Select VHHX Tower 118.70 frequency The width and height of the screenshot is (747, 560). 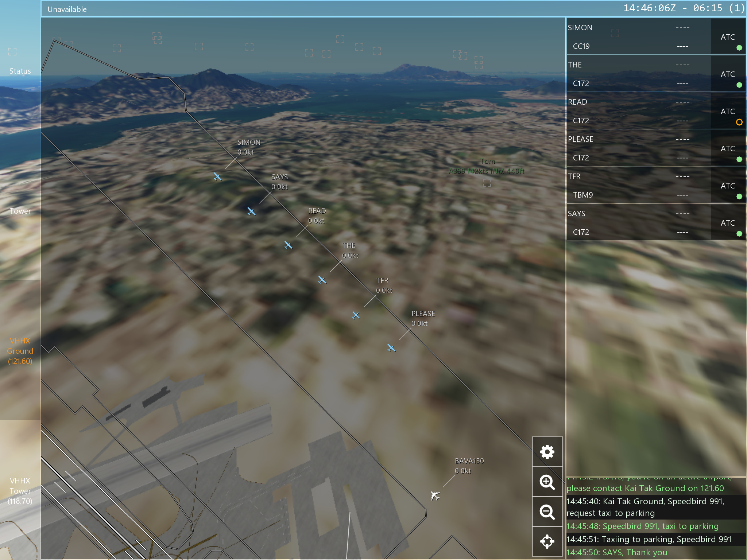click(20, 491)
